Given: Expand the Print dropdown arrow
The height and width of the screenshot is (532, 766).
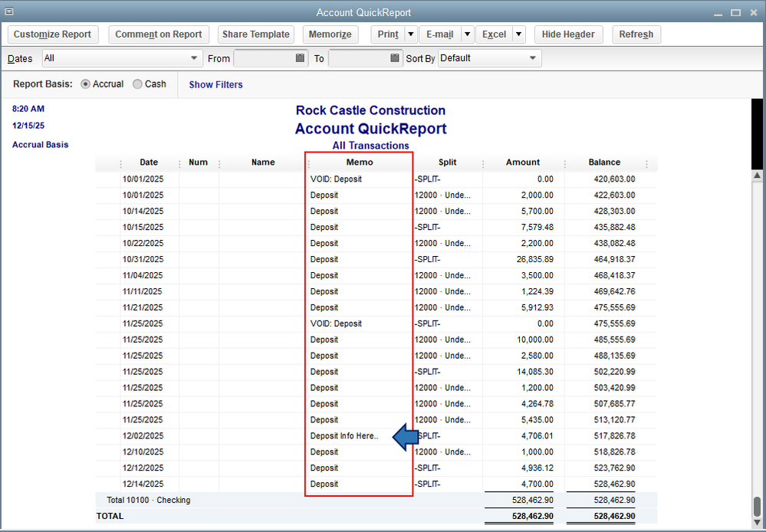Looking at the screenshot, I should click(x=411, y=34).
